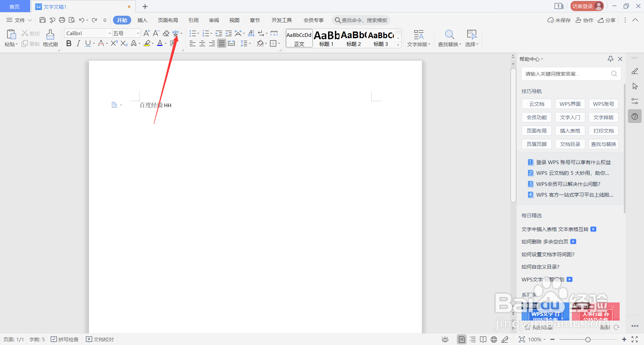The width and height of the screenshot is (644, 345).
Task: Toggle Bold formatting
Action: tap(69, 43)
